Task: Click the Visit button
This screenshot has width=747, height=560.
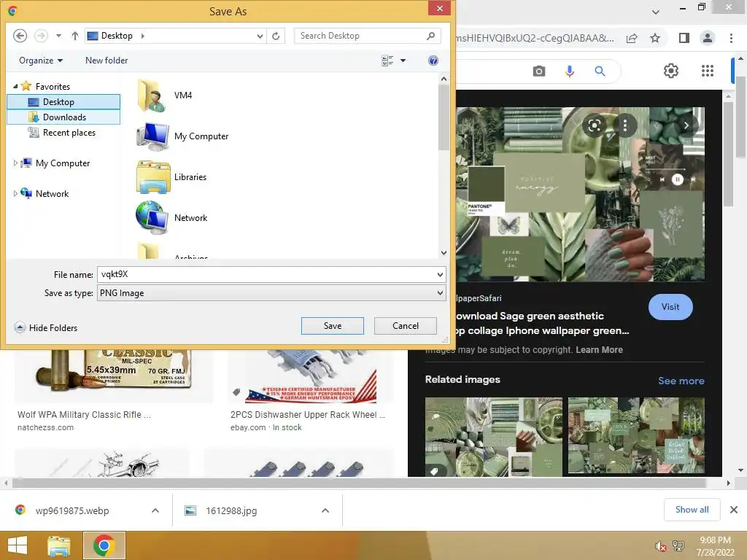Action: [670, 307]
